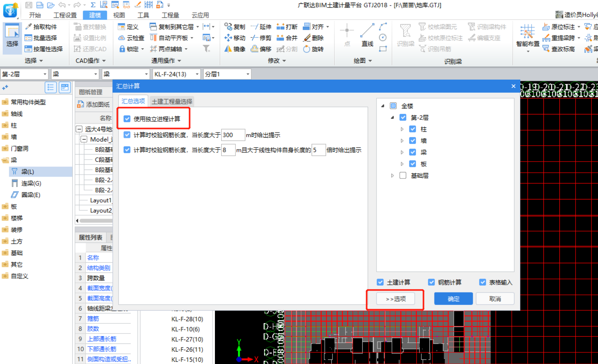Click the 添加图纸 add drawing button

point(94,104)
